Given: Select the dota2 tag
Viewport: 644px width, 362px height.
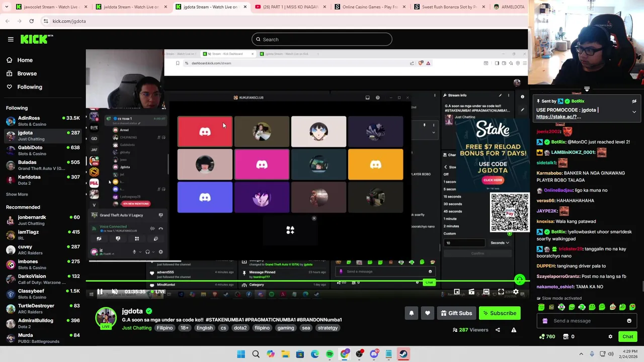Looking at the screenshot, I should pyautogui.click(x=240, y=328).
